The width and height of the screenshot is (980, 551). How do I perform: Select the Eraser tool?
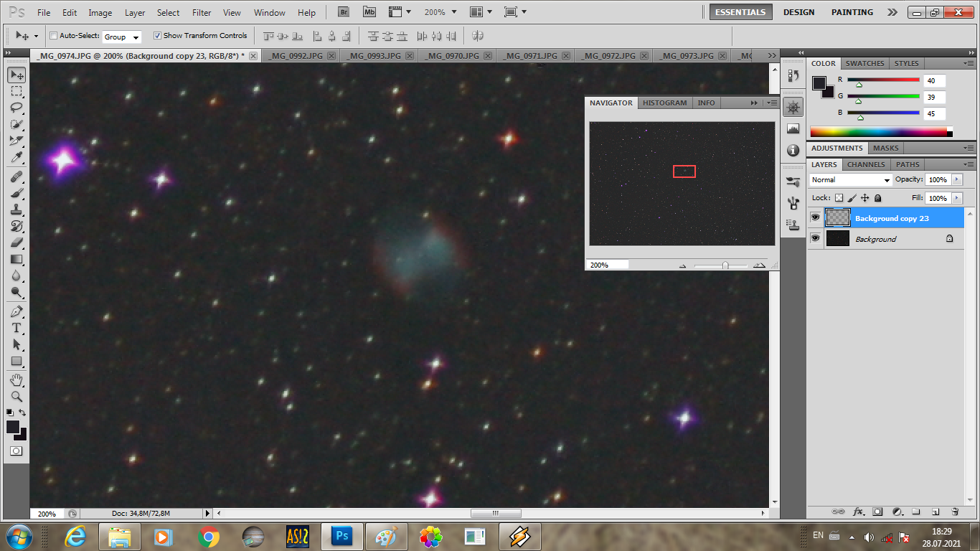coord(17,242)
